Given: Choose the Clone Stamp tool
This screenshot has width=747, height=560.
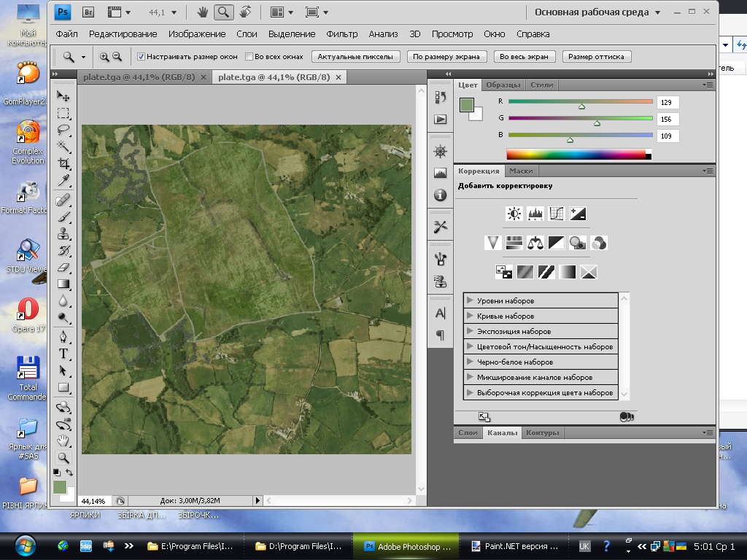Looking at the screenshot, I should pyautogui.click(x=63, y=233).
